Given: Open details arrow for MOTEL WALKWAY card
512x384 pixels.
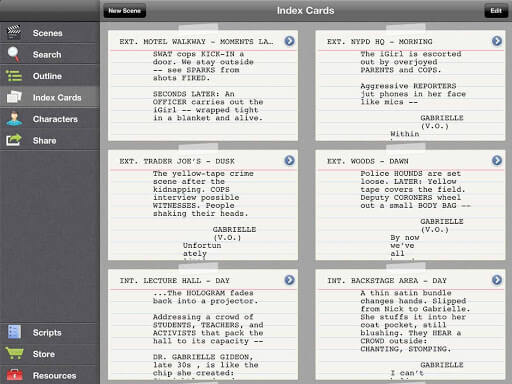Looking at the screenshot, I should pyautogui.click(x=289, y=41).
